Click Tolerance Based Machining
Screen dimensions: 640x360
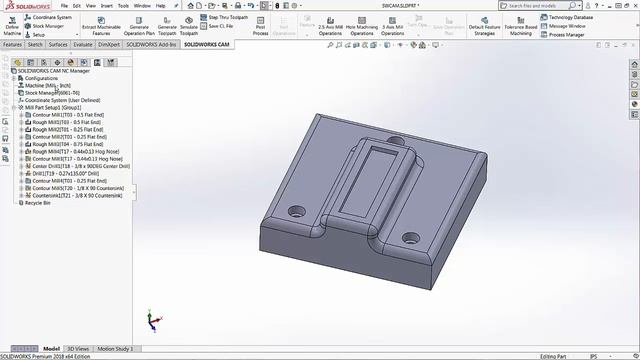(521, 26)
